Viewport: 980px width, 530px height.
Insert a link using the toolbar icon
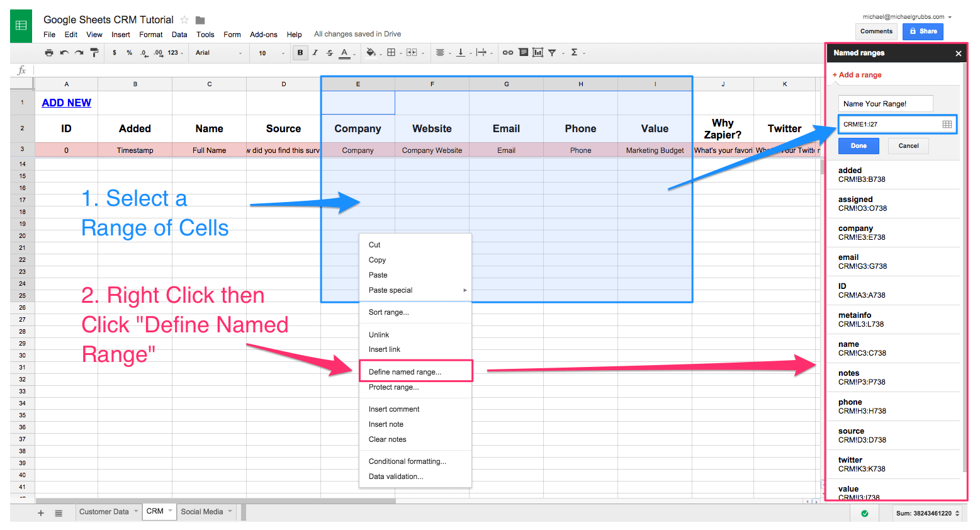508,53
